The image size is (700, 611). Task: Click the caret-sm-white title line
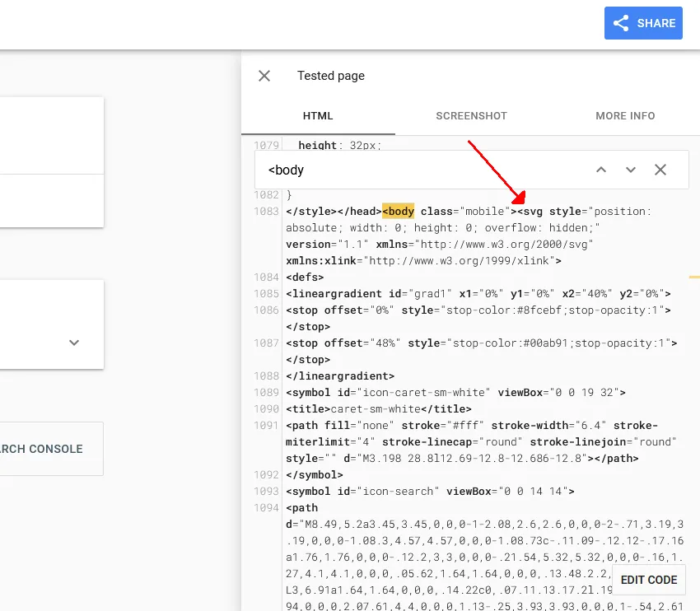tap(379, 409)
